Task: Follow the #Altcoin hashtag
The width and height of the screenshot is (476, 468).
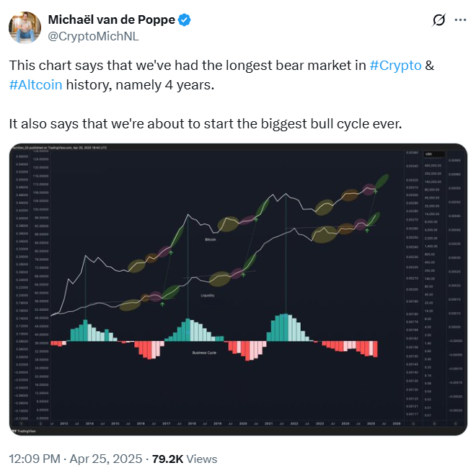Action: pyautogui.click(x=36, y=84)
